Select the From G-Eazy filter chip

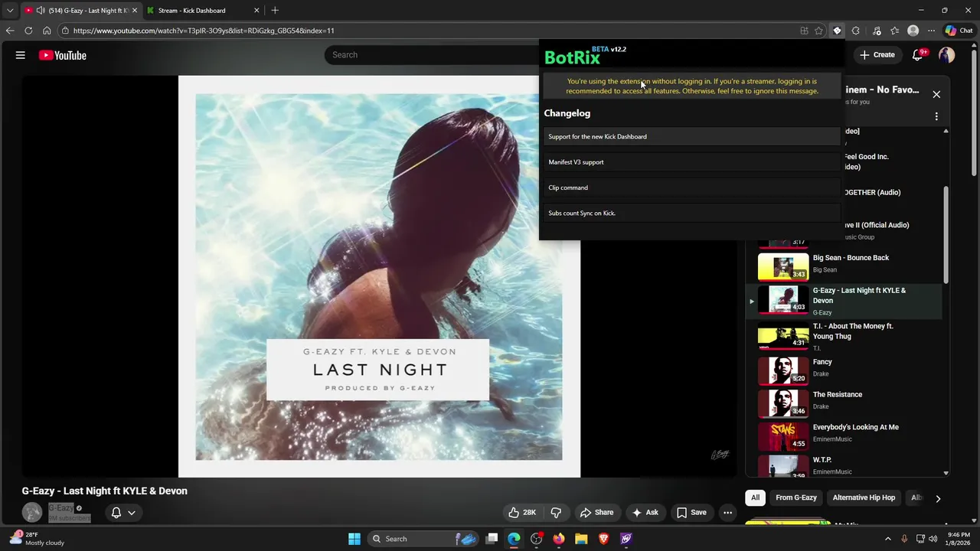pyautogui.click(x=796, y=497)
